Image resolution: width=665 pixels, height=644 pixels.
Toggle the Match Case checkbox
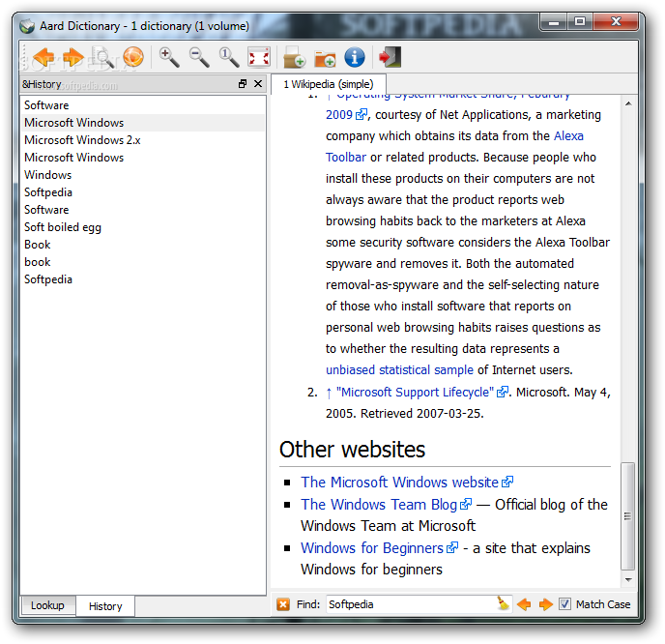point(564,604)
